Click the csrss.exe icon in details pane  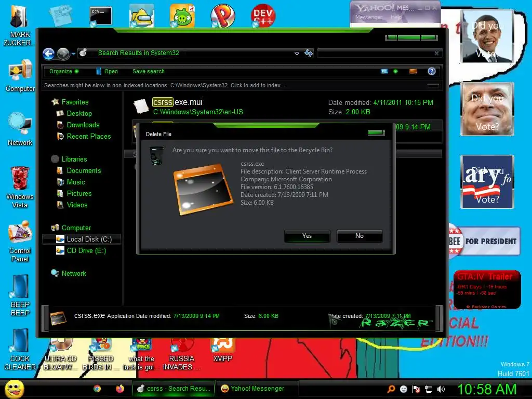(58, 318)
